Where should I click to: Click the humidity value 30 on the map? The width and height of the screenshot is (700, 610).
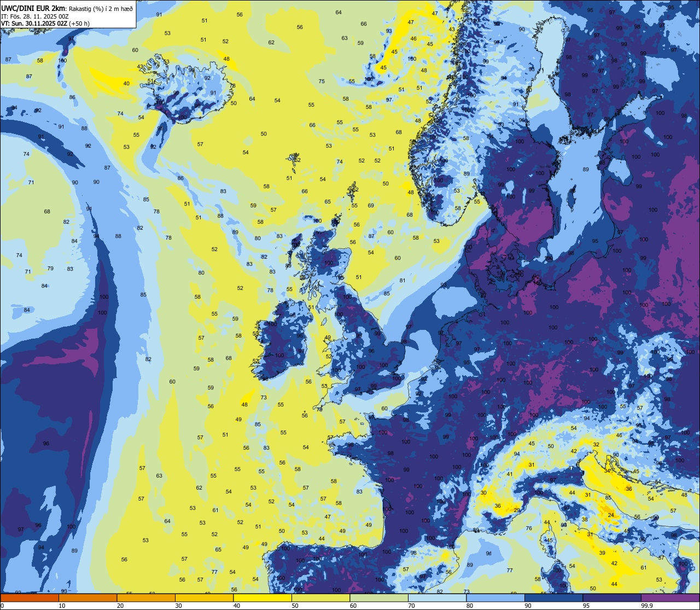pos(483,493)
